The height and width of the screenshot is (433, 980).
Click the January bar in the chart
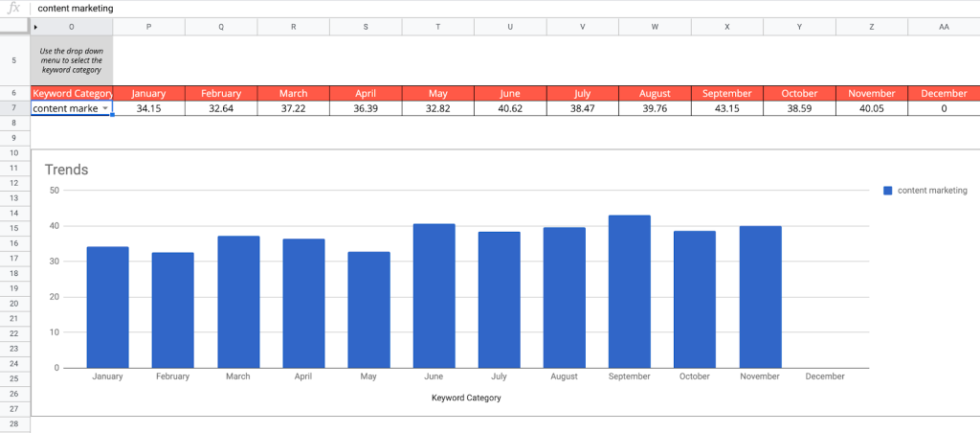pos(107,307)
